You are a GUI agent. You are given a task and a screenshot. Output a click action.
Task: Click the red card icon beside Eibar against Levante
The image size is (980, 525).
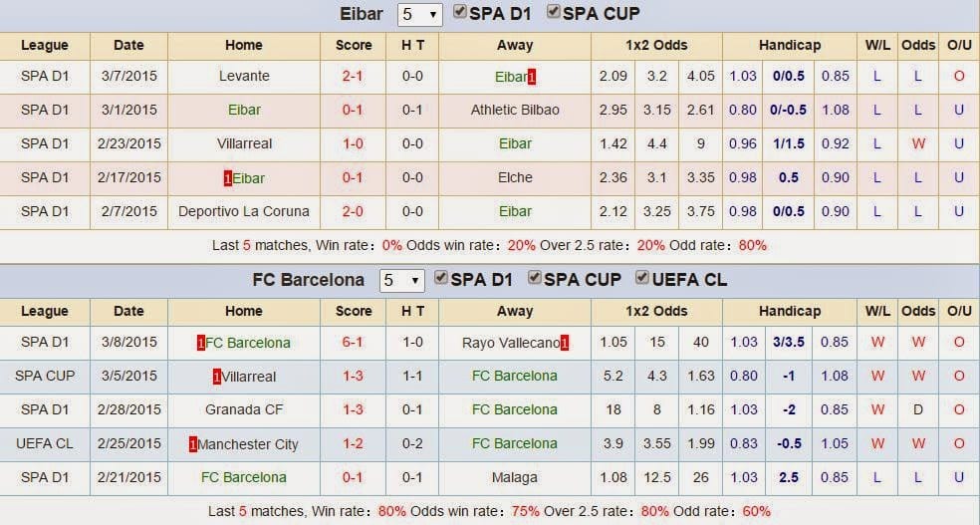click(x=532, y=77)
